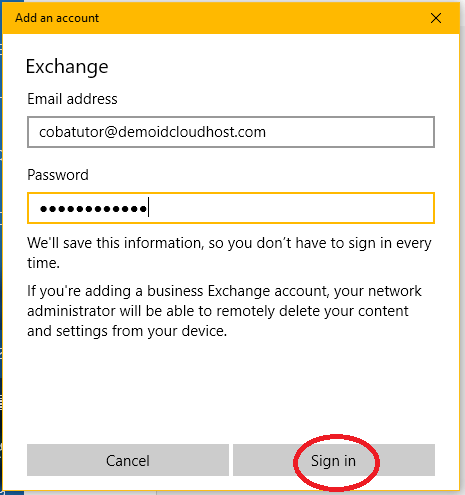This screenshot has width=465, height=495.
Task: Click the Sign in button
Action: [334, 460]
